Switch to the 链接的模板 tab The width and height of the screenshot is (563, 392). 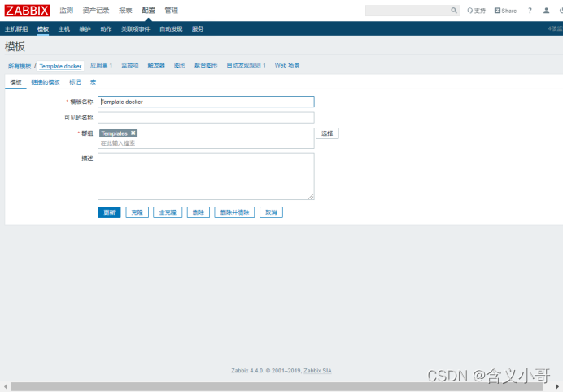point(46,82)
